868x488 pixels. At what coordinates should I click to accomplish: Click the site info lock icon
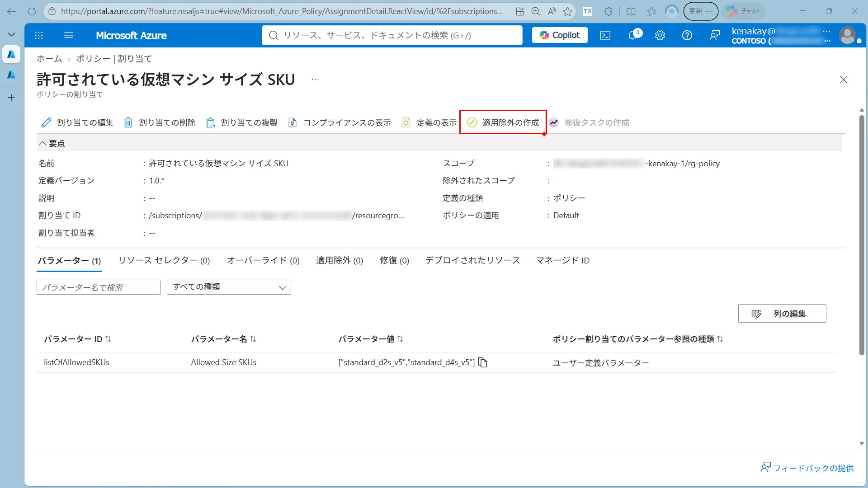click(52, 11)
